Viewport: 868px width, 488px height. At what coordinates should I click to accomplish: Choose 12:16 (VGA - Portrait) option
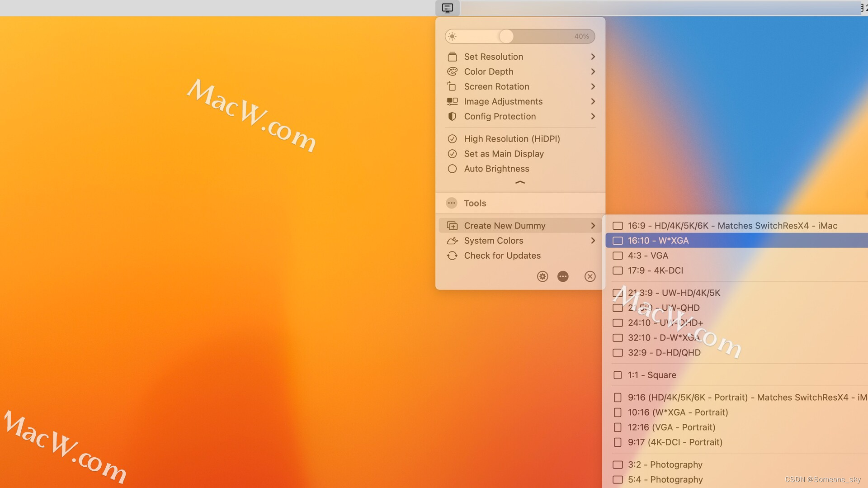point(736,427)
